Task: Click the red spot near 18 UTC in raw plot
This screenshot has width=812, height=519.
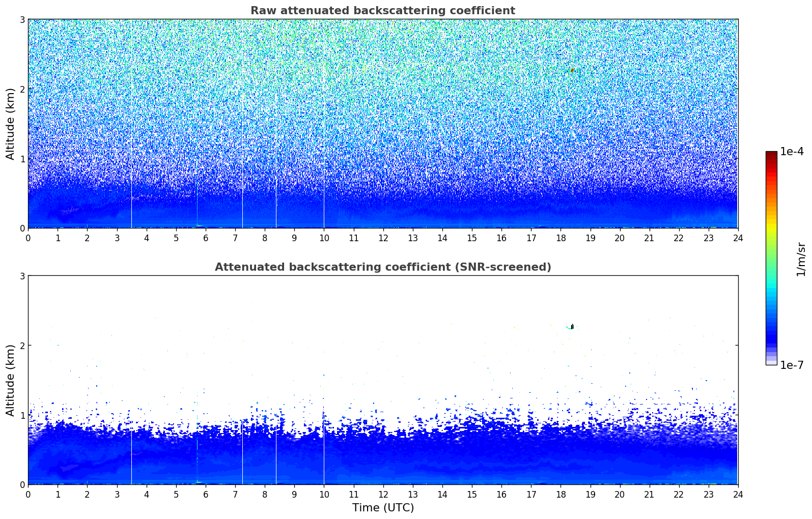Action: point(573,70)
